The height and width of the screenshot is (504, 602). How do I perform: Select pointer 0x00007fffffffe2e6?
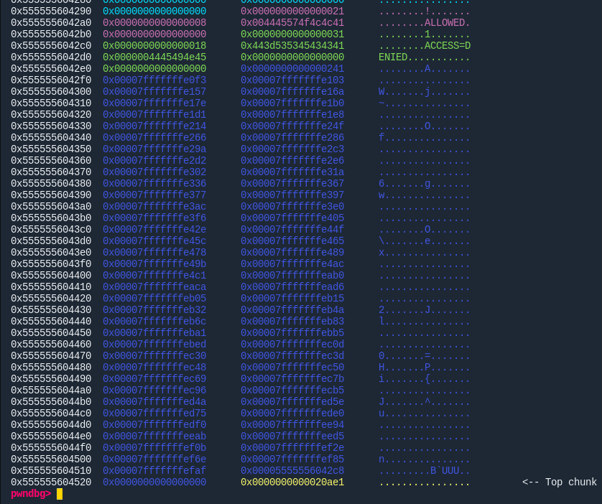(292, 160)
